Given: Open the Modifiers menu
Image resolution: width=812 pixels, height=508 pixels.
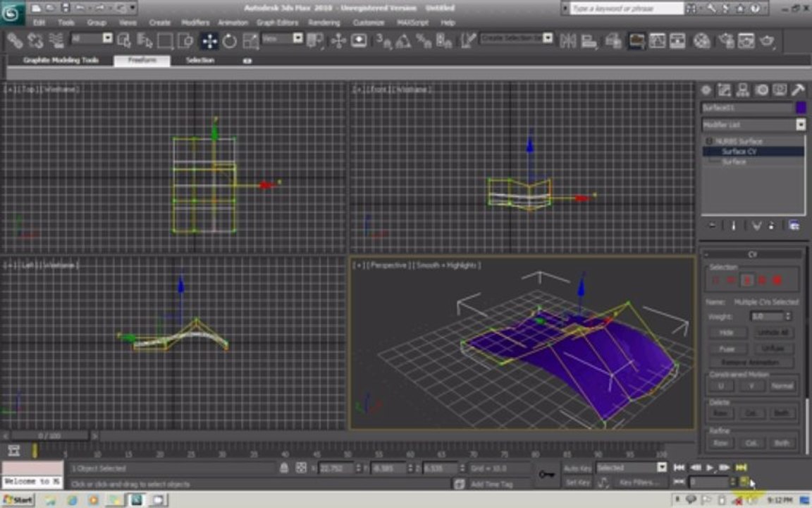Looking at the screenshot, I should point(195,23).
